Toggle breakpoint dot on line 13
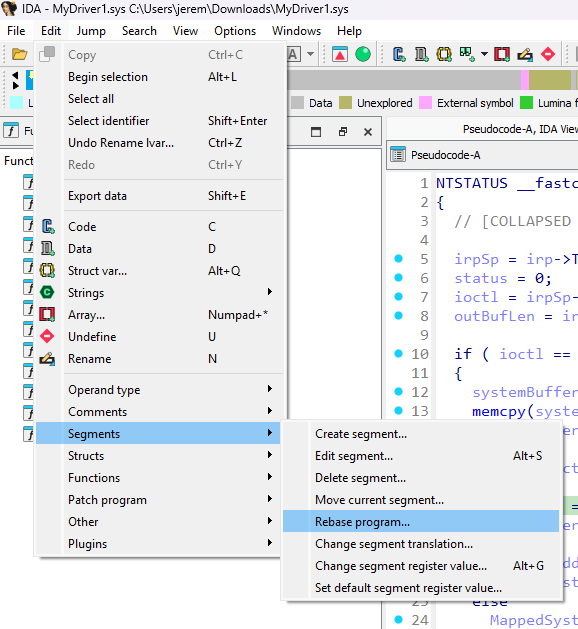 pos(398,410)
